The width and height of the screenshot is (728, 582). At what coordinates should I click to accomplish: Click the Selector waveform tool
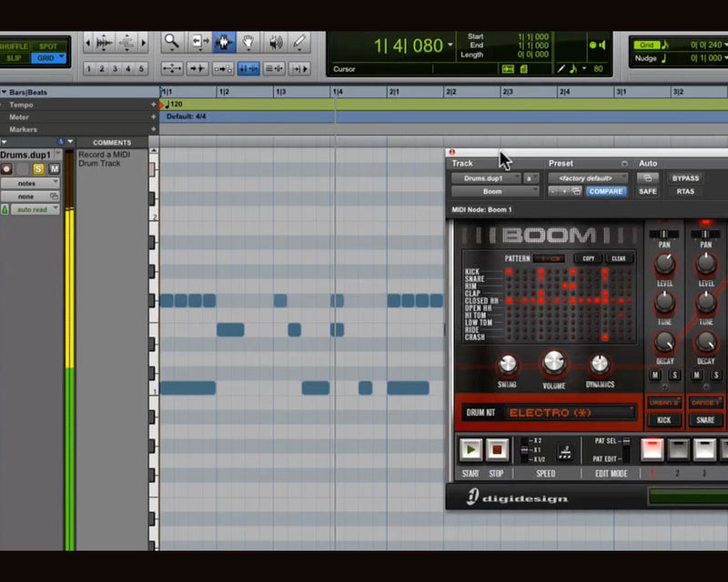tap(223, 43)
